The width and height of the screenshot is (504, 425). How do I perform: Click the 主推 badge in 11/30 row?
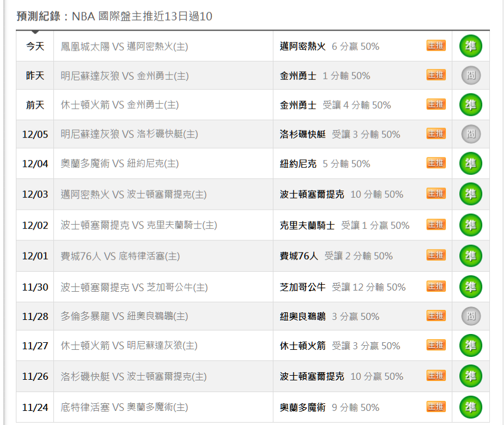point(436,286)
